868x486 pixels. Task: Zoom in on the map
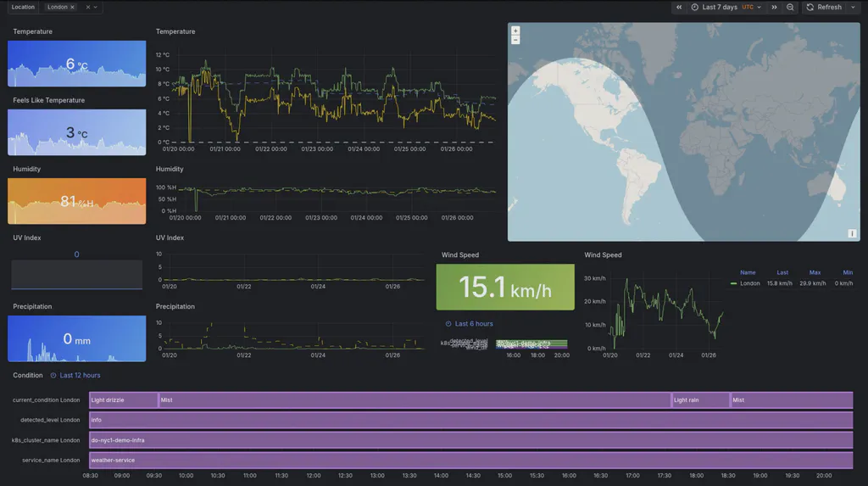pyautogui.click(x=515, y=31)
